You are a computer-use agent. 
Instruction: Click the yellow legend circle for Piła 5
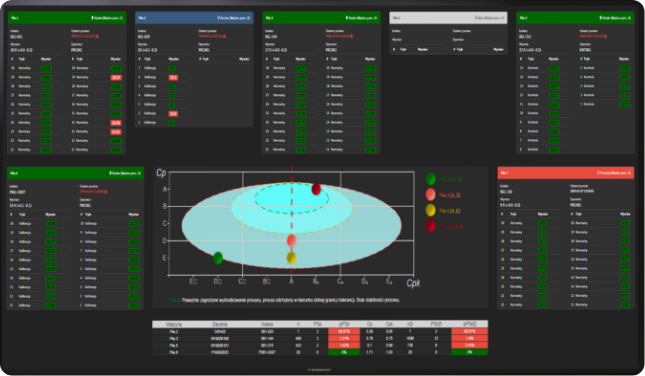(x=431, y=210)
